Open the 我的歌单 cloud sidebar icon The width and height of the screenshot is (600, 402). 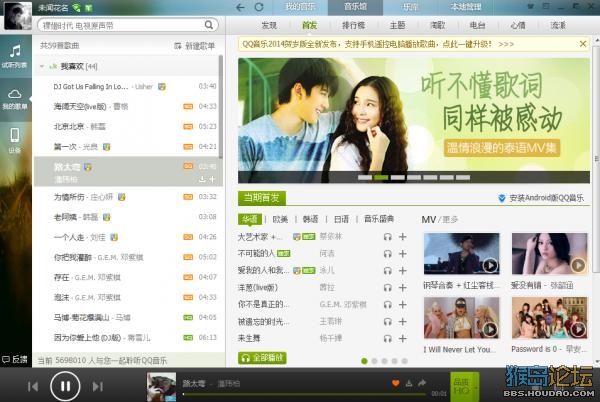(15, 94)
